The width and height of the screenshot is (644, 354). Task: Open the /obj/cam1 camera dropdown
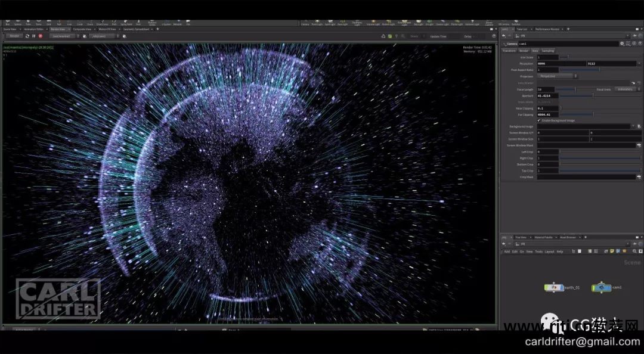pos(104,36)
